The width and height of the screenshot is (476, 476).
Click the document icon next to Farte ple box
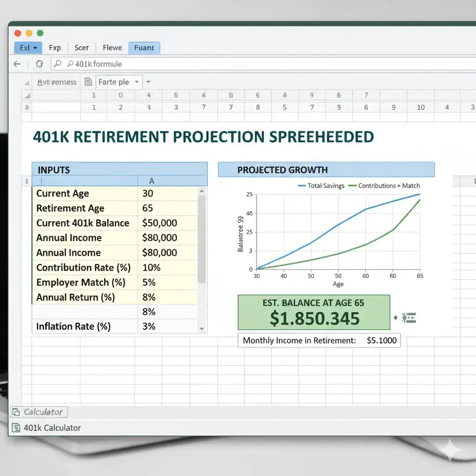tap(88, 82)
